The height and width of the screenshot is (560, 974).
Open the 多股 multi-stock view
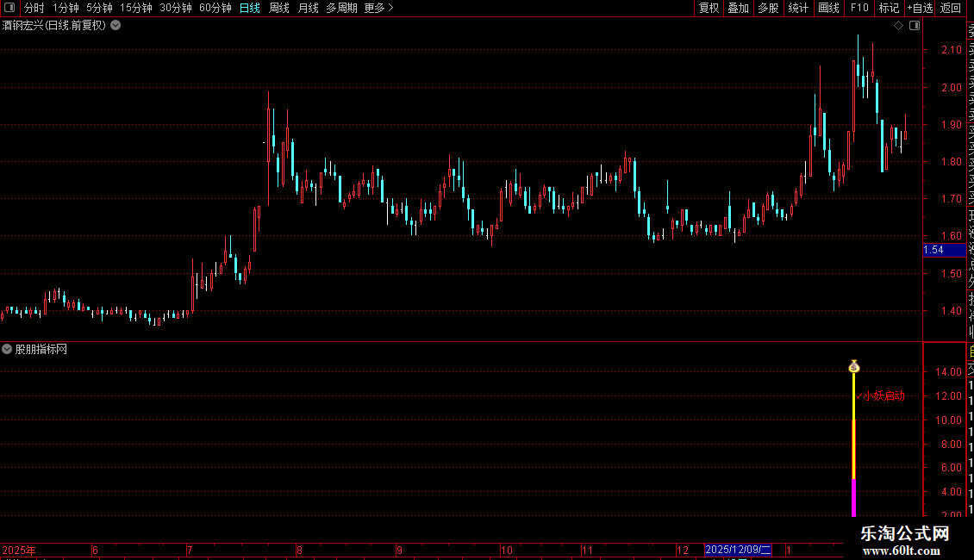click(x=768, y=8)
